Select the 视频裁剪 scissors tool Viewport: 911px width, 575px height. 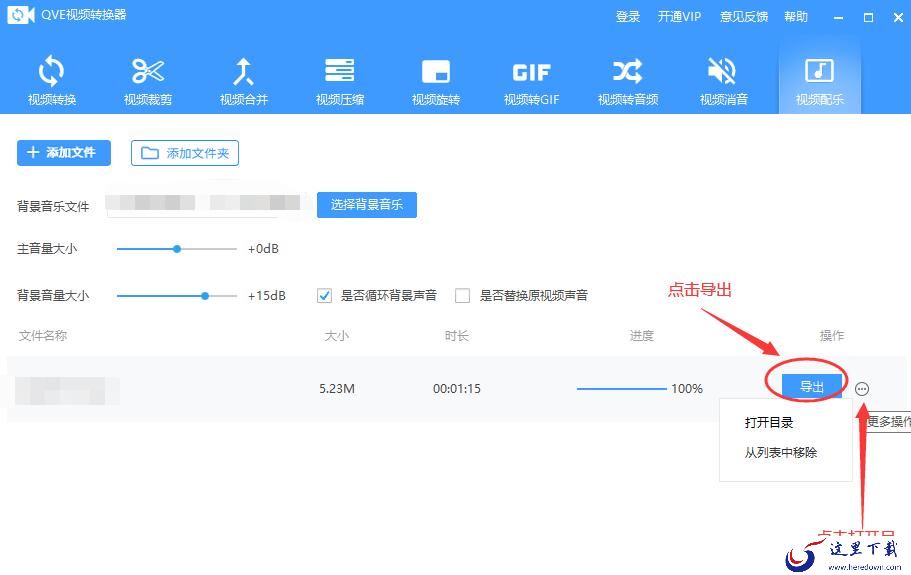[x=147, y=80]
